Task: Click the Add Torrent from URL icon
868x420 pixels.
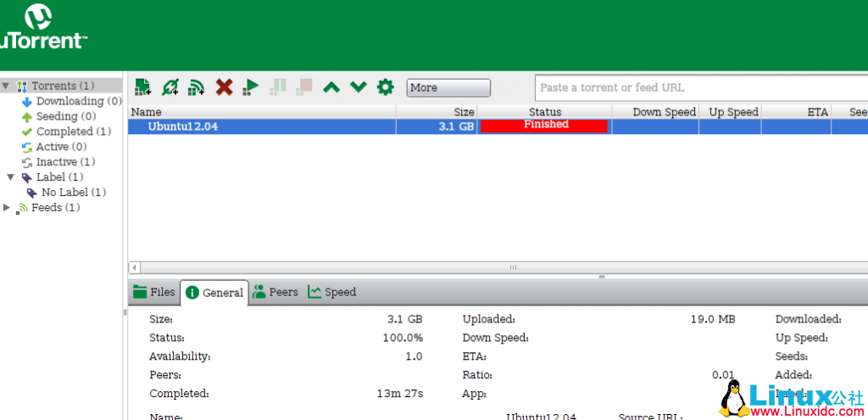Action: tap(170, 87)
